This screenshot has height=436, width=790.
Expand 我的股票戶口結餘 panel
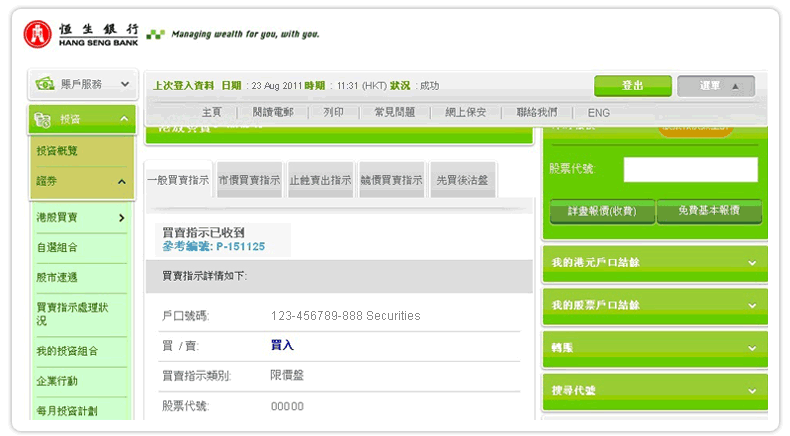pyautogui.click(x=751, y=305)
